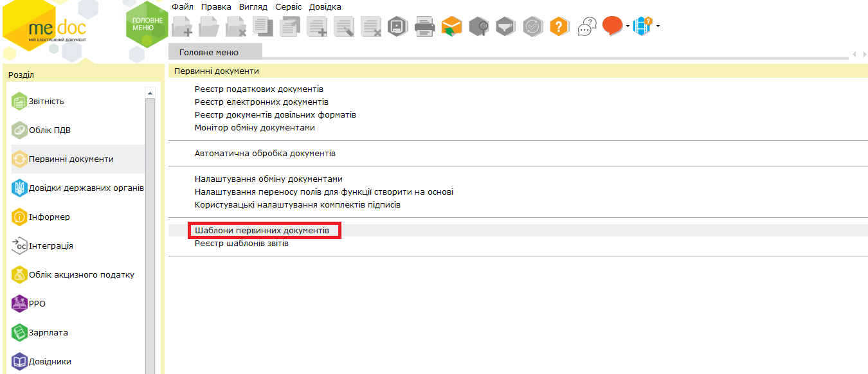This screenshot has width=868, height=374.
Task: Open Реєстр шаблонів звітів
Action: click(x=242, y=244)
